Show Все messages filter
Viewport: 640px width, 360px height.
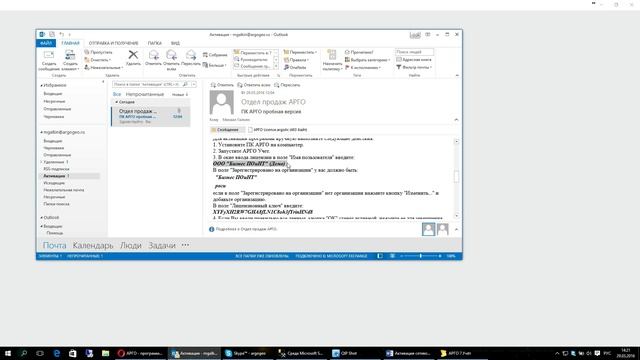coord(117,94)
